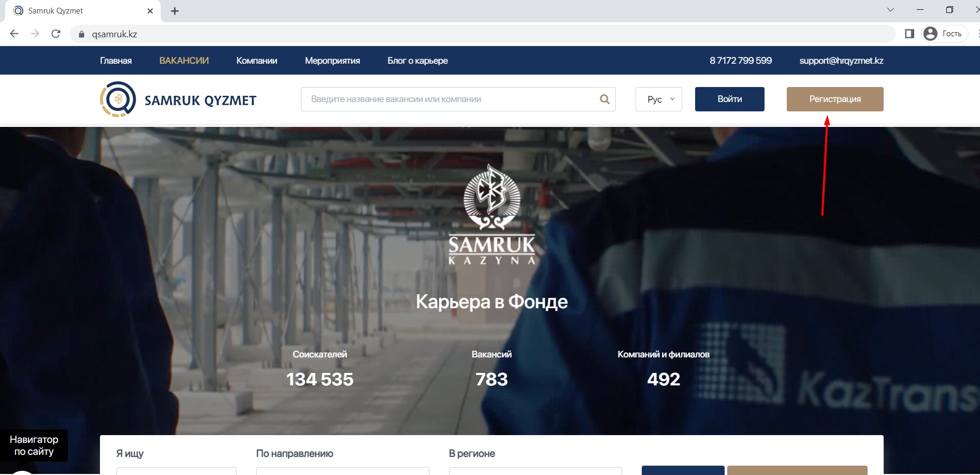Minimize the browser window
980x475 pixels.
click(x=920, y=10)
